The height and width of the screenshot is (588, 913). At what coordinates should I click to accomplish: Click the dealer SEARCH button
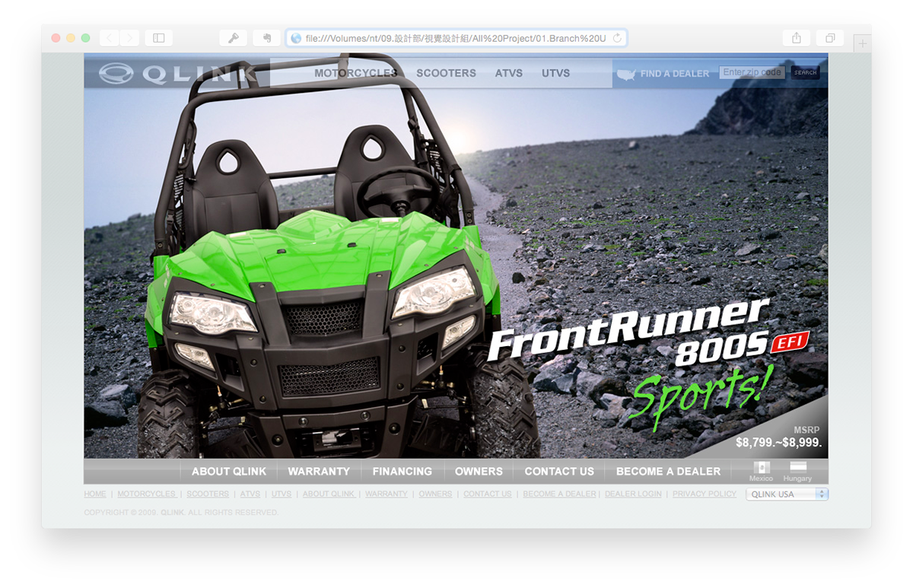point(805,73)
